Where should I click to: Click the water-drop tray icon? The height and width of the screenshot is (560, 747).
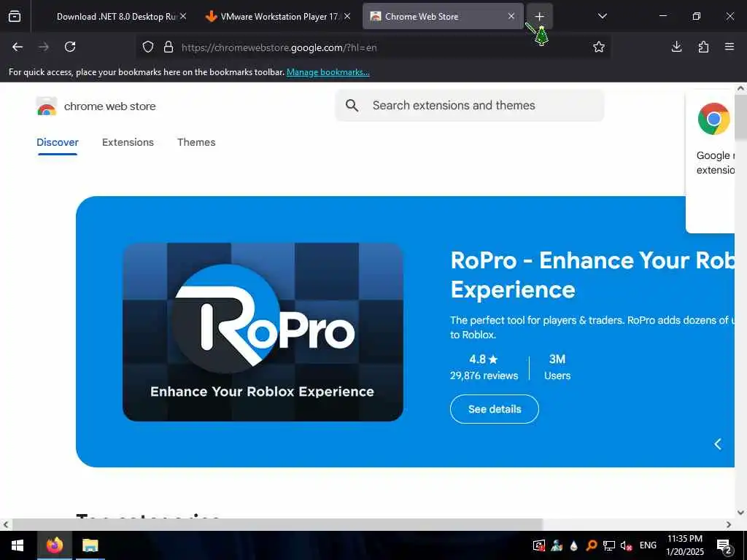574,545
